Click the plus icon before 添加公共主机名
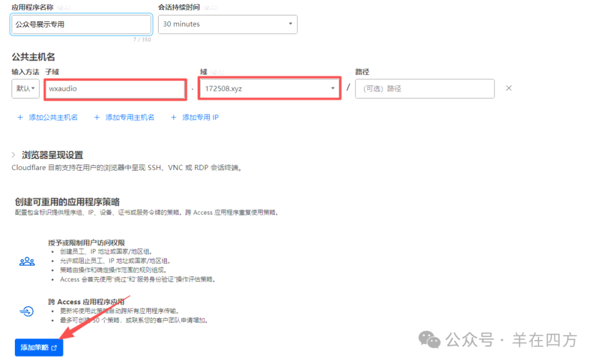 [x=20, y=118]
